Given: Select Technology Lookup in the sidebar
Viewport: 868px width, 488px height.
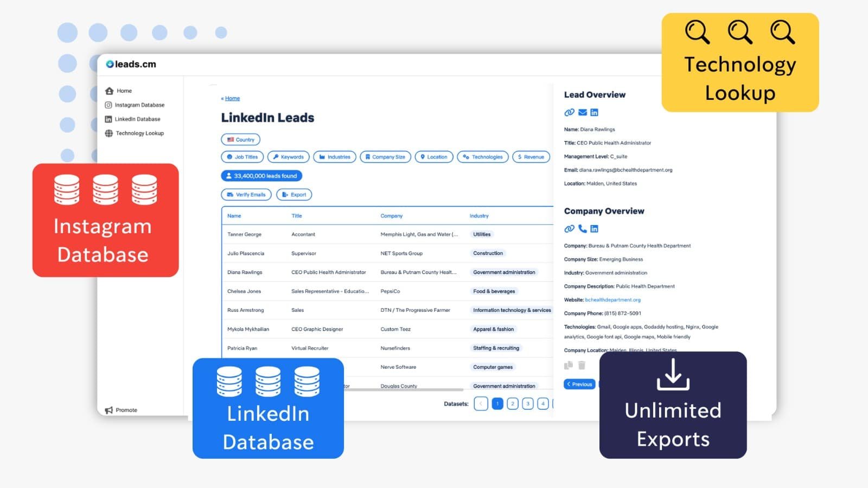Looking at the screenshot, I should coord(139,133).
